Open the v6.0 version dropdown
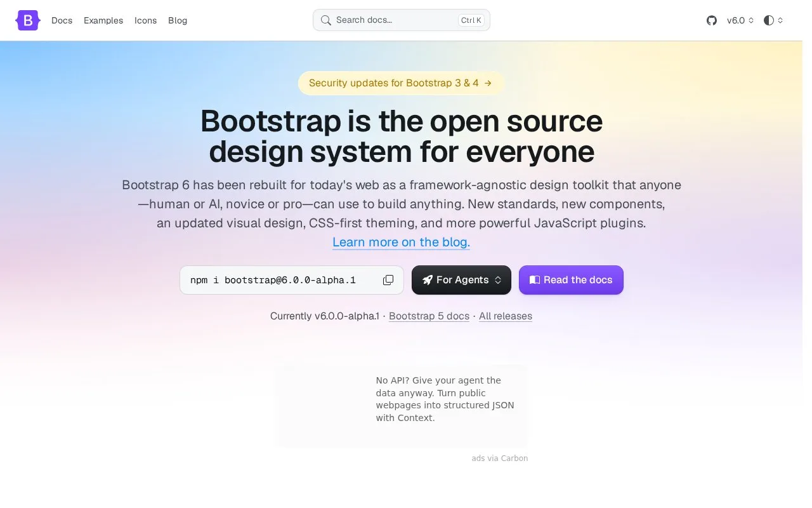 point(740,20)
